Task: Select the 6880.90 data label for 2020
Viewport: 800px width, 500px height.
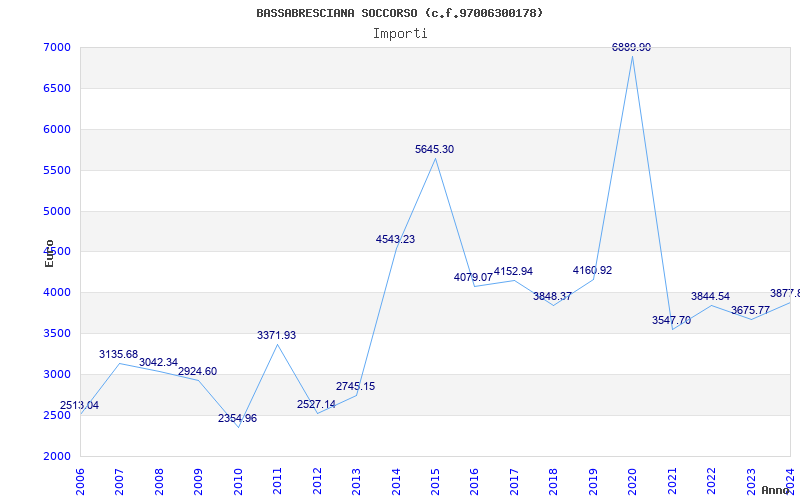Action: pyautogui.click(x=632, y=47)
